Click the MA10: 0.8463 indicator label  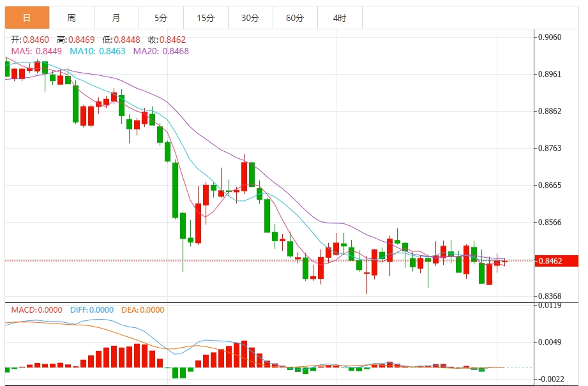pos(98,51)
